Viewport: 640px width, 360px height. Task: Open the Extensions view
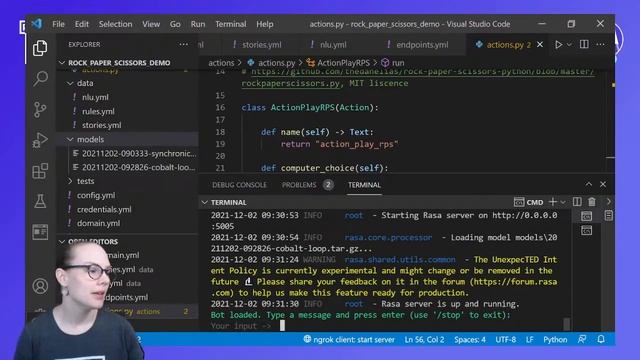coord(40,171)
